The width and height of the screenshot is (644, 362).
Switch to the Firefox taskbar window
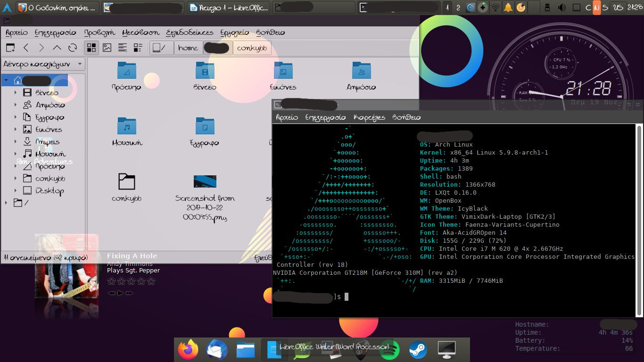point(58,8)
